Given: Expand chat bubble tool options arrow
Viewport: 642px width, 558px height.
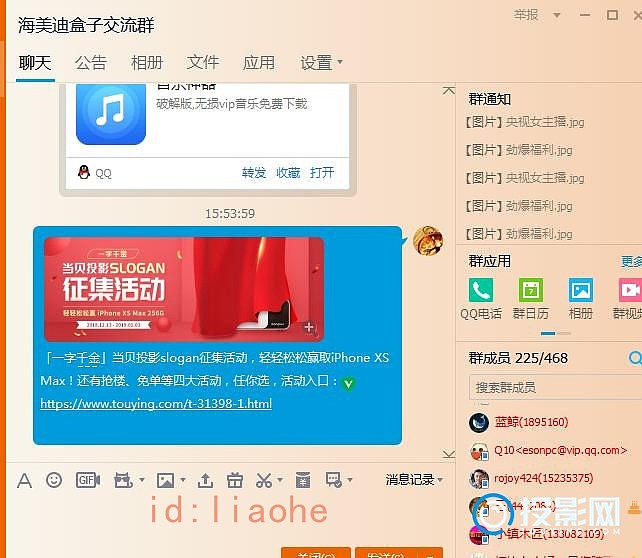Looking at the screenshot, I should [350, 479].
